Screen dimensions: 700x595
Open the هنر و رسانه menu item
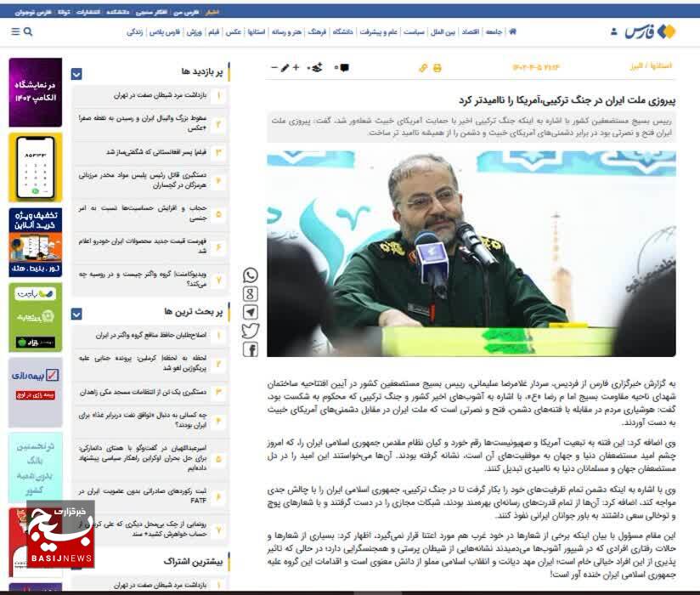tap(286, 31)
